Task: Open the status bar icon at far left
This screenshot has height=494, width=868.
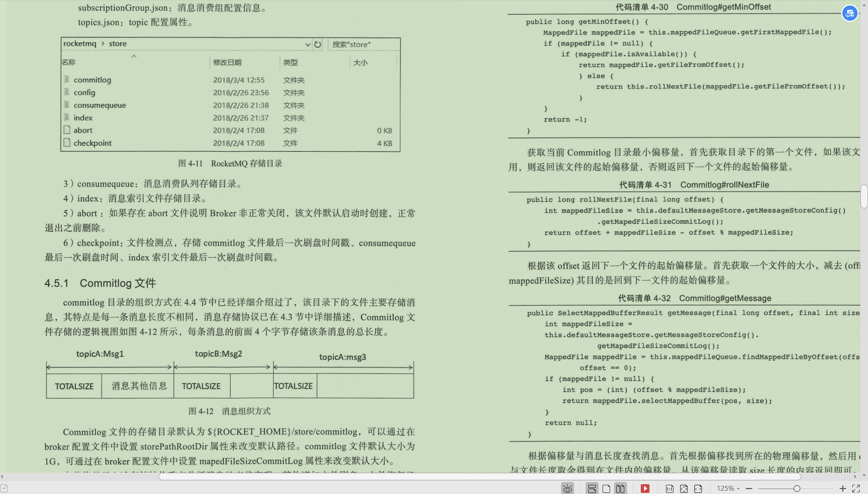Action: 3,489
